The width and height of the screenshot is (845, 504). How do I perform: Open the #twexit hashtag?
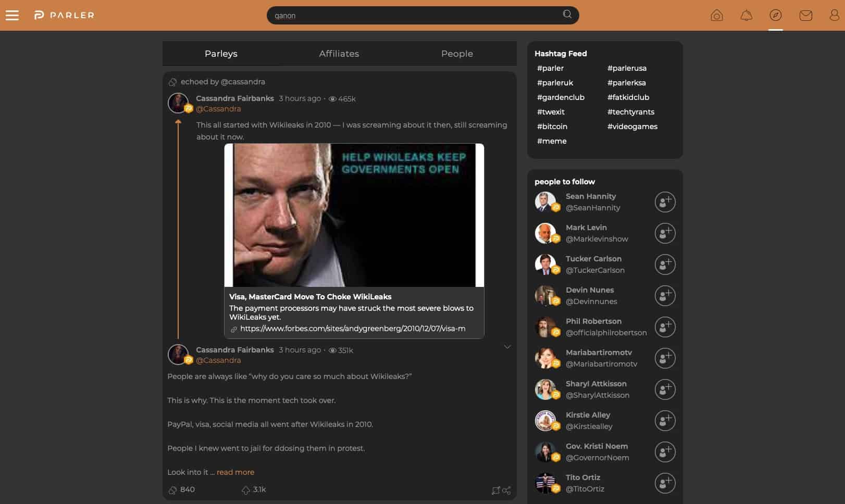point(551,112)
